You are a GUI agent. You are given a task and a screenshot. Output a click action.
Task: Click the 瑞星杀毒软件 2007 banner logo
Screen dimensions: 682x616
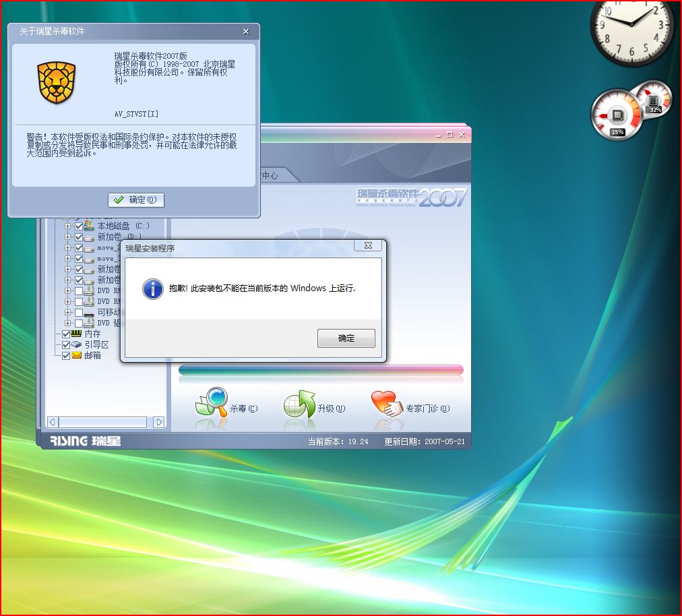point(412,198)
